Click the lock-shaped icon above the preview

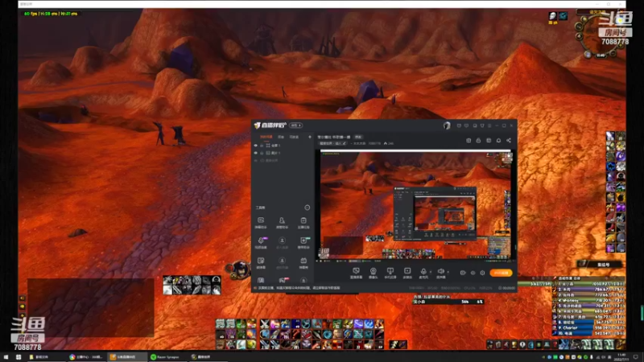tap(478, 140)
